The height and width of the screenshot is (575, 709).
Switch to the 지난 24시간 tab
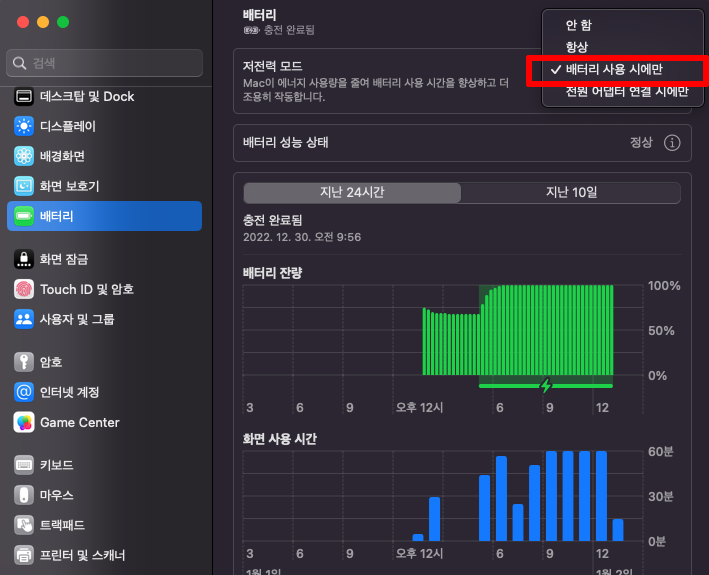[x=352, y=193]
